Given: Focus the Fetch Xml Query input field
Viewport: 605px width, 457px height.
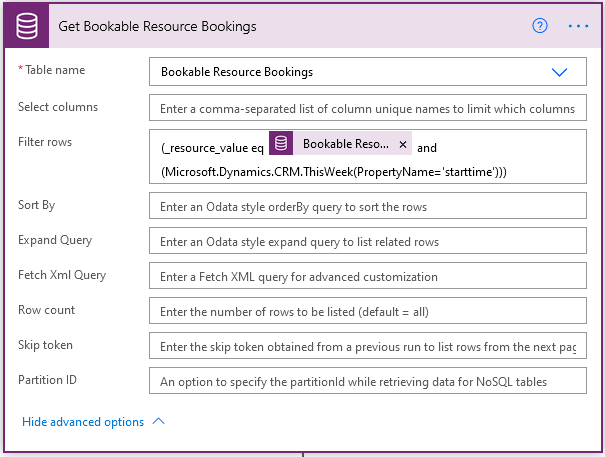Looking at the screenshot, I should 368,276.
